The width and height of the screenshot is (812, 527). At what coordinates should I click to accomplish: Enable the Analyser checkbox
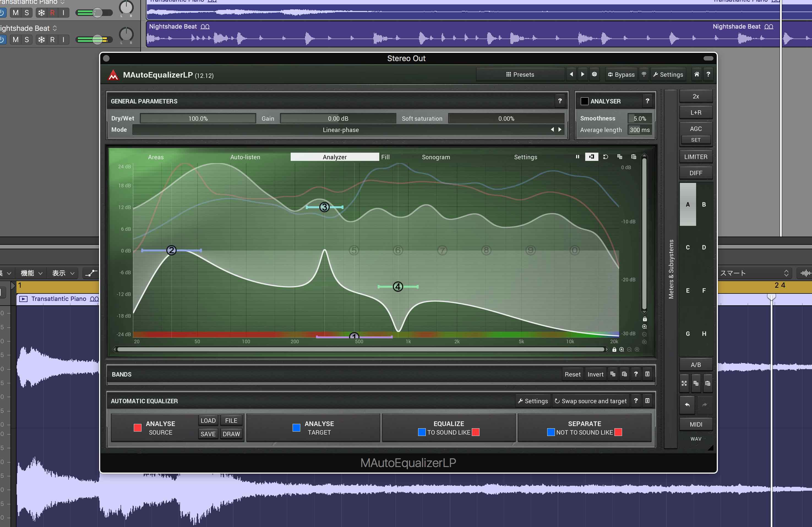(584, 101)
